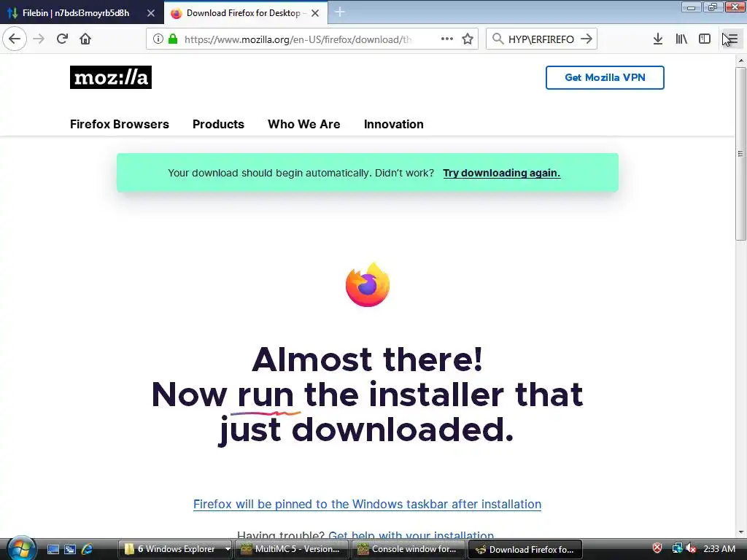747x560 pixels.
Task: Click the Mozilla logo
Action: coord(111,77)
